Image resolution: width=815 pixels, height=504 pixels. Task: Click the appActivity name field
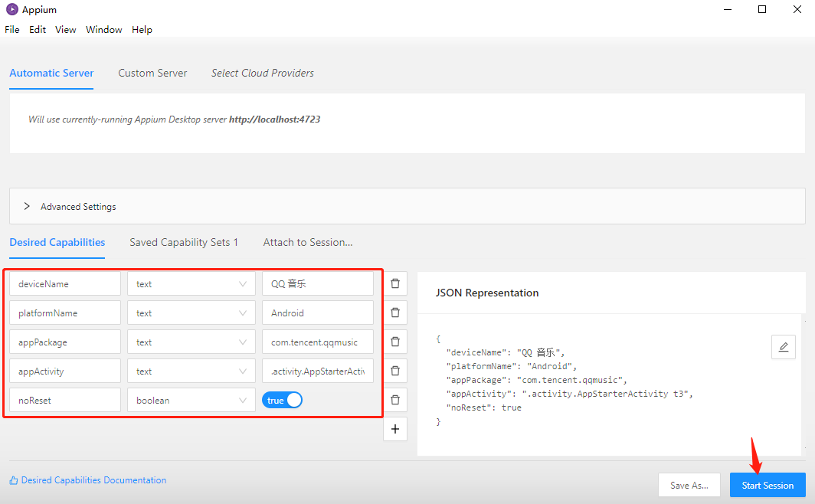pos(65,371)
